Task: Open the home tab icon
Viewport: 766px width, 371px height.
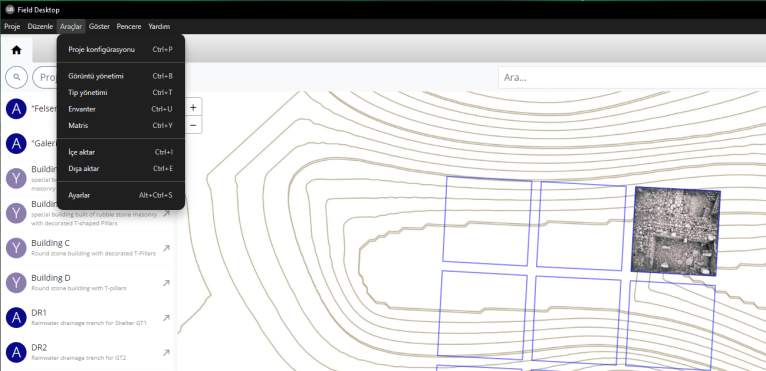Action: point(17,50)
